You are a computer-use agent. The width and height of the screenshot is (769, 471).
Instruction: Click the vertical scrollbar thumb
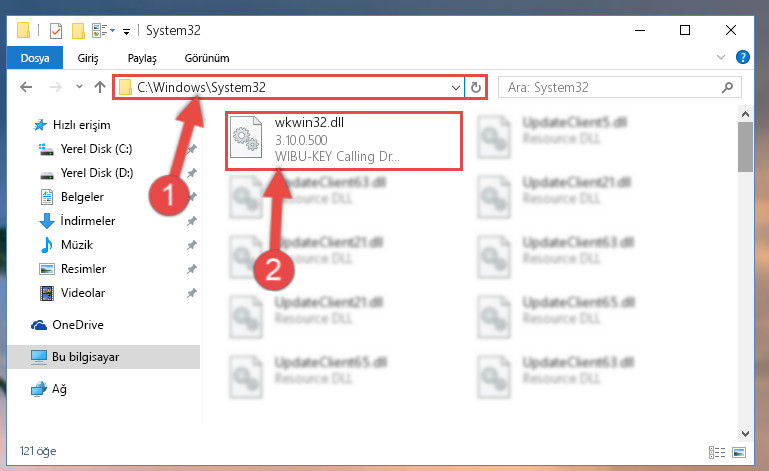tap(745, 147)
